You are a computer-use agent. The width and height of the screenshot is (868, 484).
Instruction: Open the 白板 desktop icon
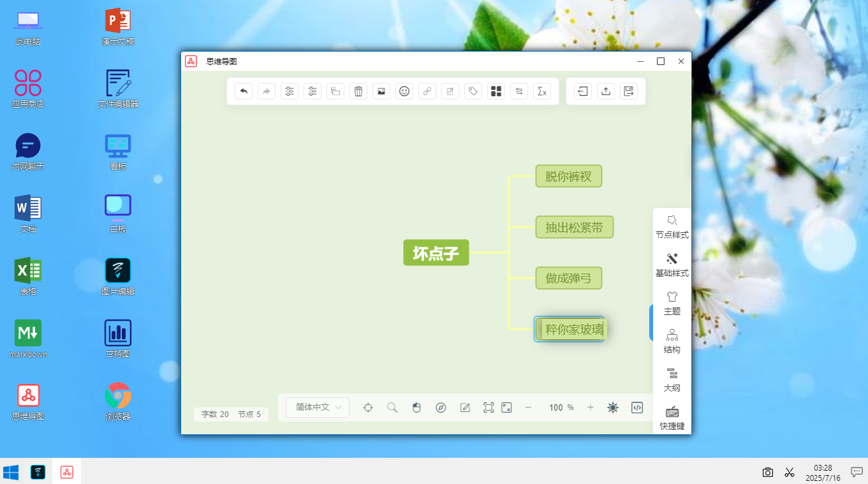tap(118, 216)
